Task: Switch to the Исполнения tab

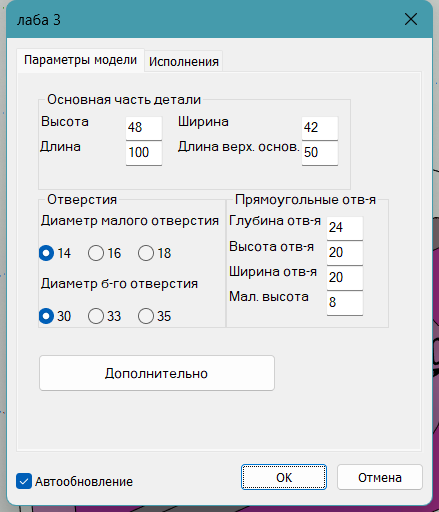Action: tap(184, 61)
